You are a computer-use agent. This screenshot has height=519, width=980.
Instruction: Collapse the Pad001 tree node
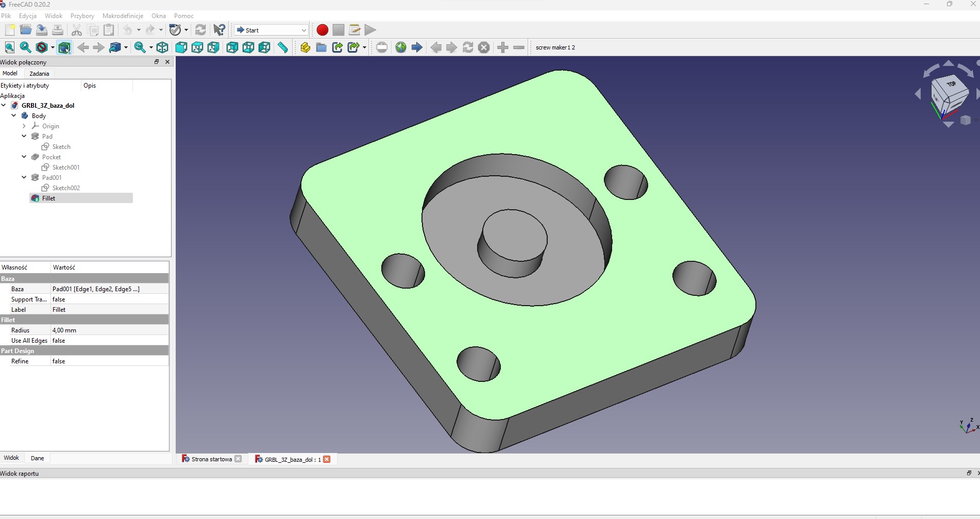pos(24,177)
